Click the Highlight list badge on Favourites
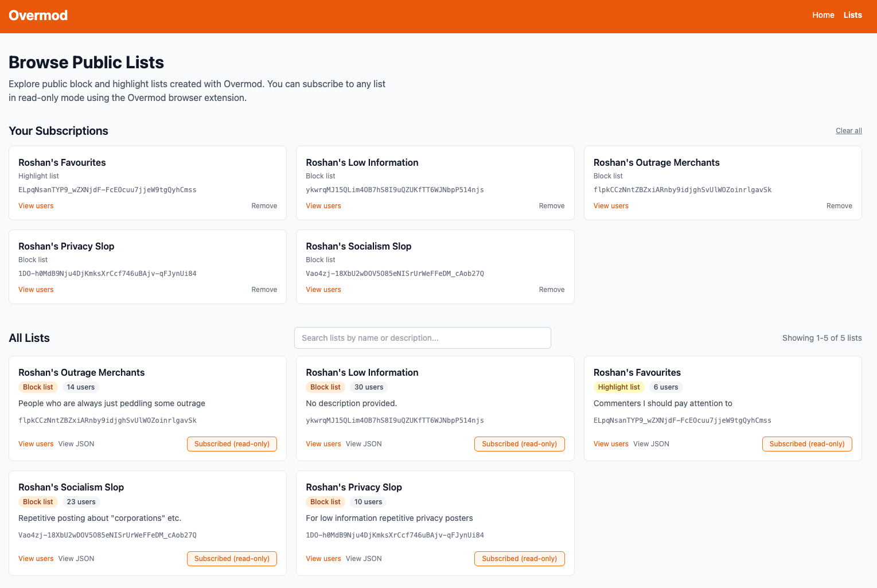 tap(618, 387)
